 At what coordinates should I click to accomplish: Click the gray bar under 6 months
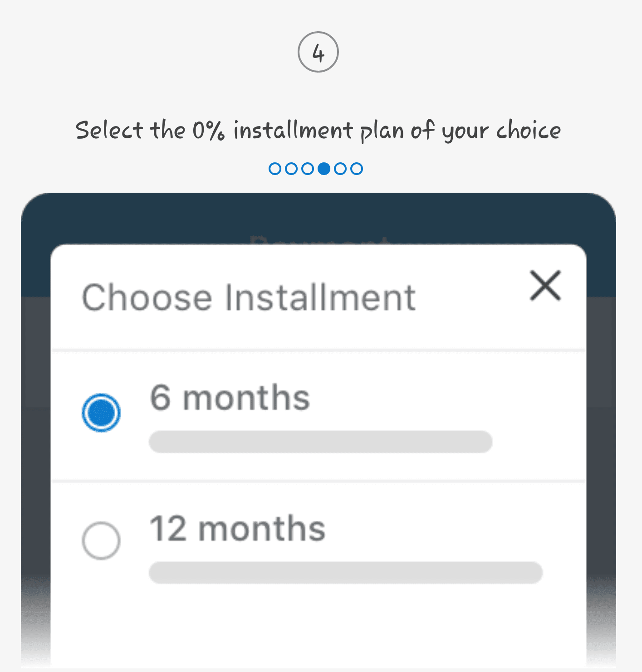click(321, 442)
